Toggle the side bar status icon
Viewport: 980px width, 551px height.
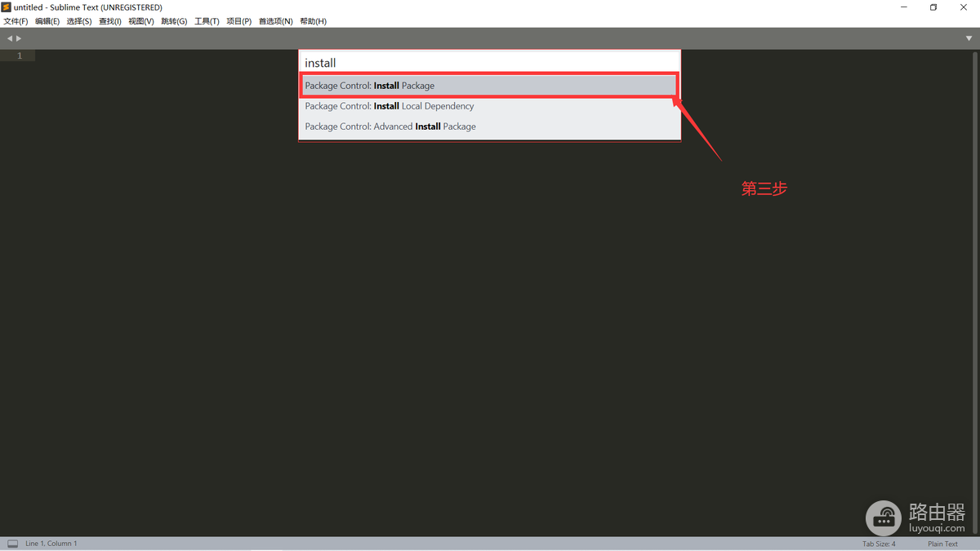coord(12,544)
